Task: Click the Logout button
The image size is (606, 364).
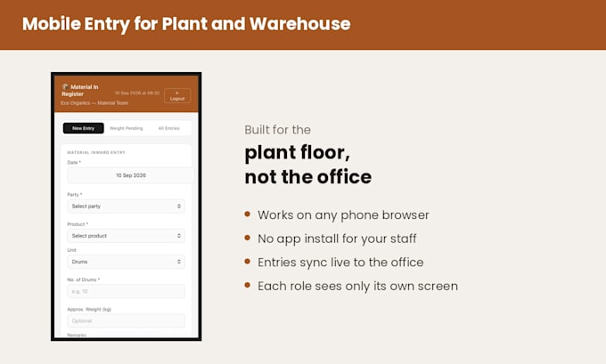Action: click(177, 96)
